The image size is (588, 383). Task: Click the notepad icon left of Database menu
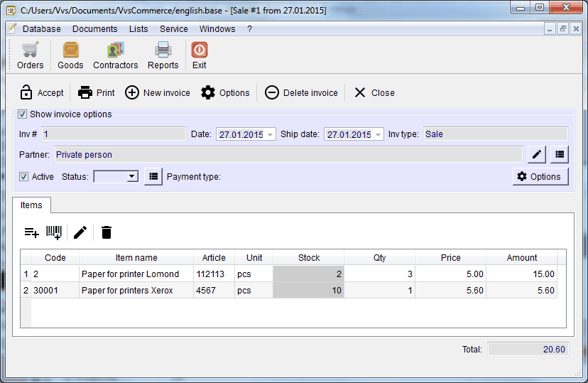point(11,28)
